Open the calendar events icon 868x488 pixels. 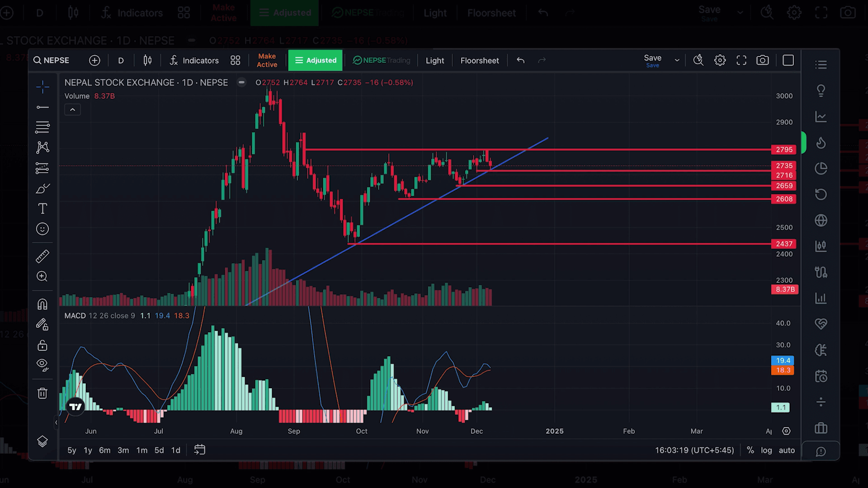point(821,376)
